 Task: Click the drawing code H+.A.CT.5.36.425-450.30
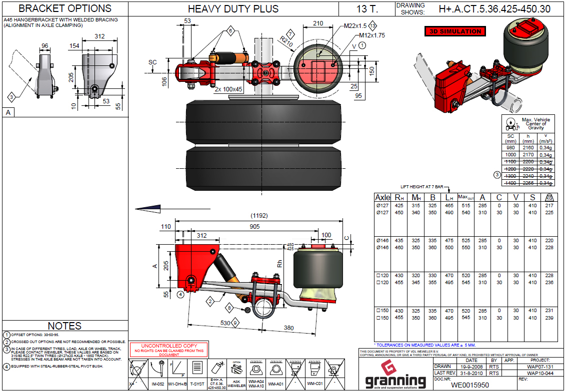pyautogui.click(x=494, y=8)
